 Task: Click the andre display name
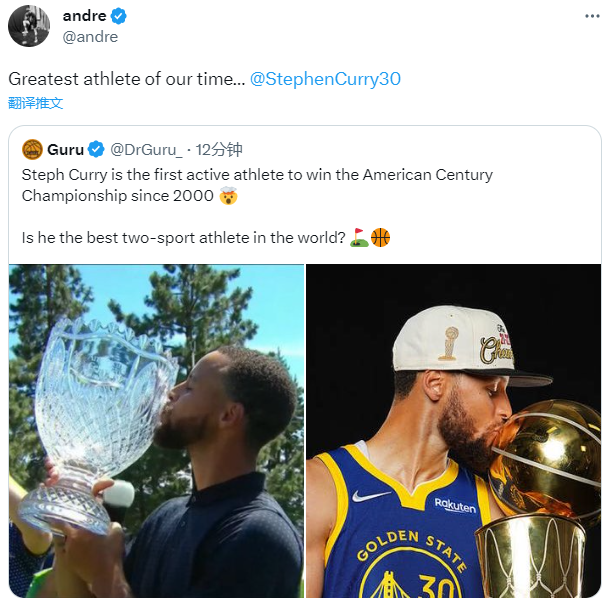[x=84, y=16]
